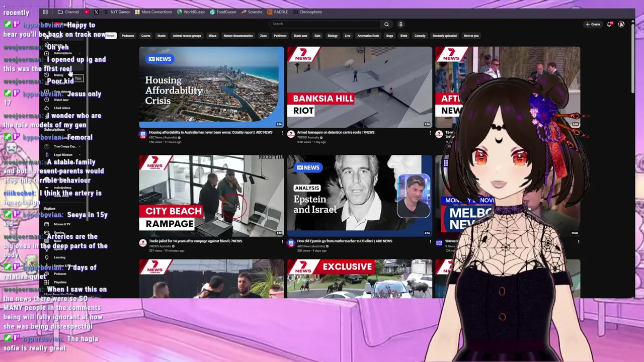This screenshot has height=362, width=644.
Task: Open the Scrandle bookmark
Action: coord(252,12)
